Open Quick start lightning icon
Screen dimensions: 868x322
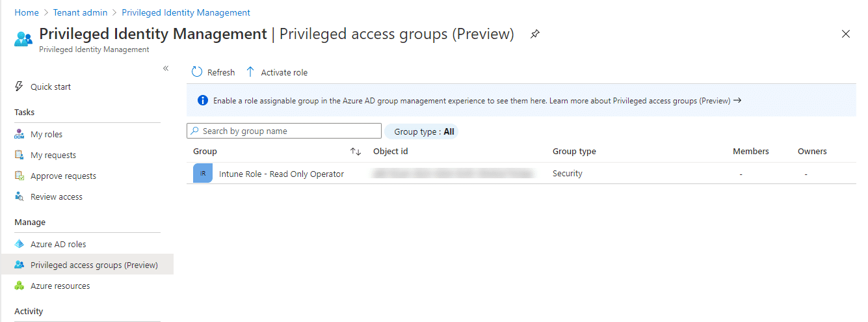(x=19, y=87)
